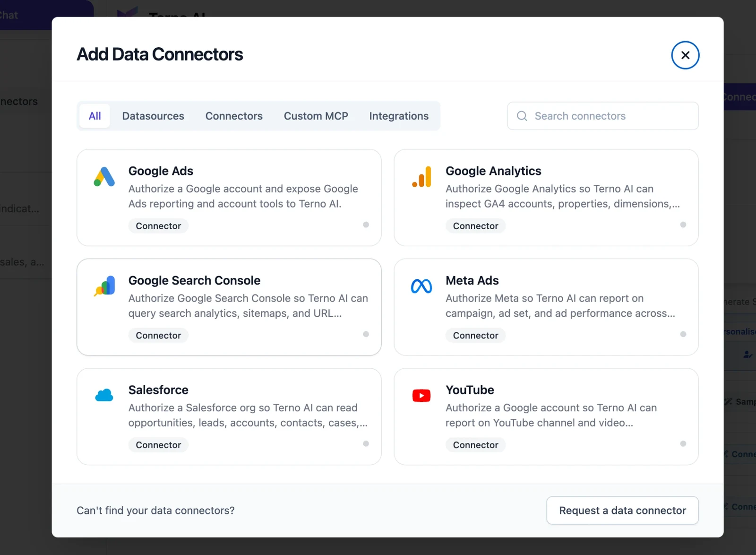This screenshot has width=756, height=555.
Task: Open the Connectors tab
Action: [x=234, y=116]
